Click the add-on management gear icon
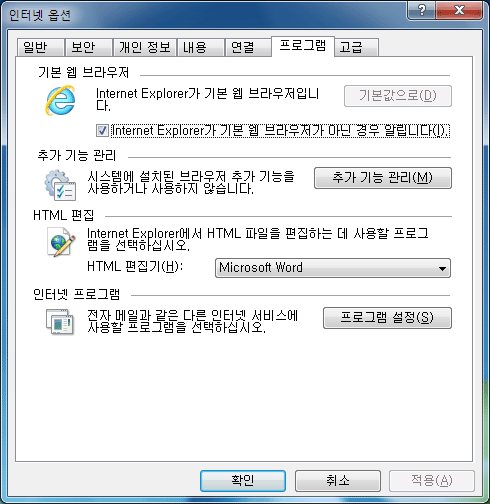The height and width of the screenshot is (504, 490). (x=60, y=185)
